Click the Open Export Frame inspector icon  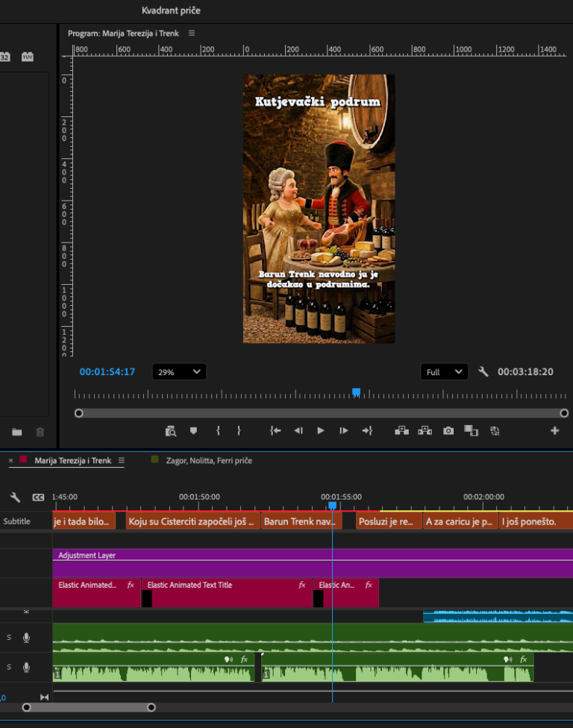(x=170, y=431)
